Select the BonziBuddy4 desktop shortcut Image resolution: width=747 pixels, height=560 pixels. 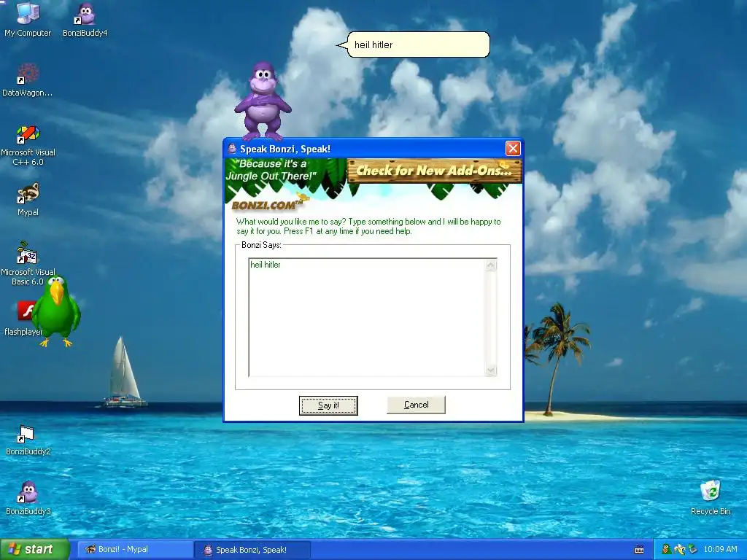85,19
